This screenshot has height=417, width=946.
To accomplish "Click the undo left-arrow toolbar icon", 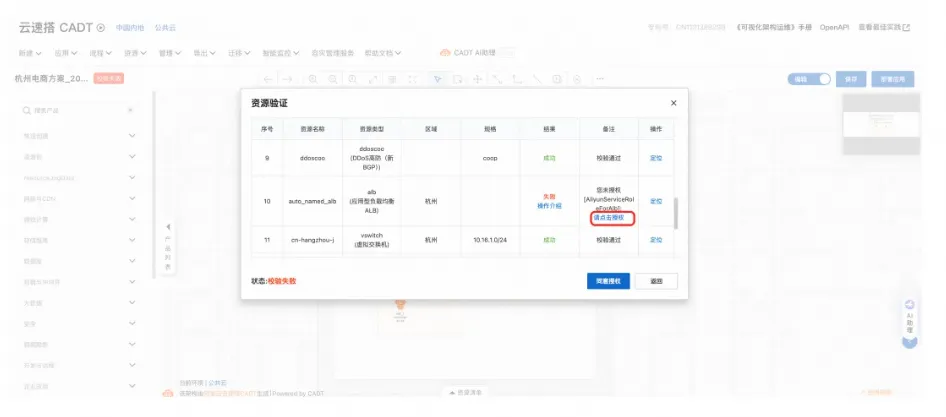I will (268, 79).
